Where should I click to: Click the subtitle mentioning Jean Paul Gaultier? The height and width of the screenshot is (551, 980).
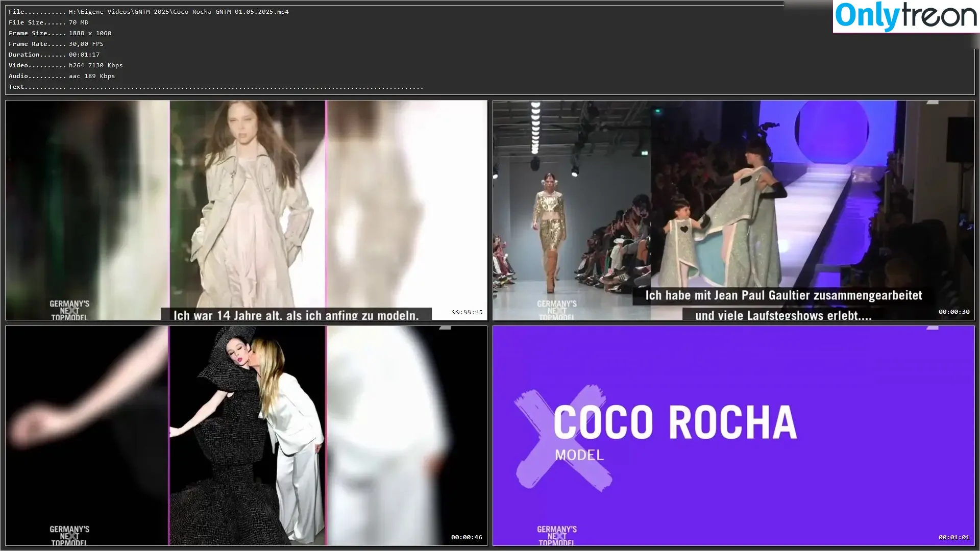783,295
